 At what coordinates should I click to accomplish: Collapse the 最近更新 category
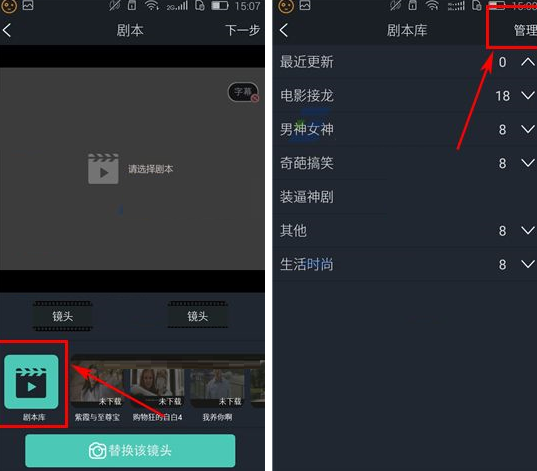click(x=528, y=62)
